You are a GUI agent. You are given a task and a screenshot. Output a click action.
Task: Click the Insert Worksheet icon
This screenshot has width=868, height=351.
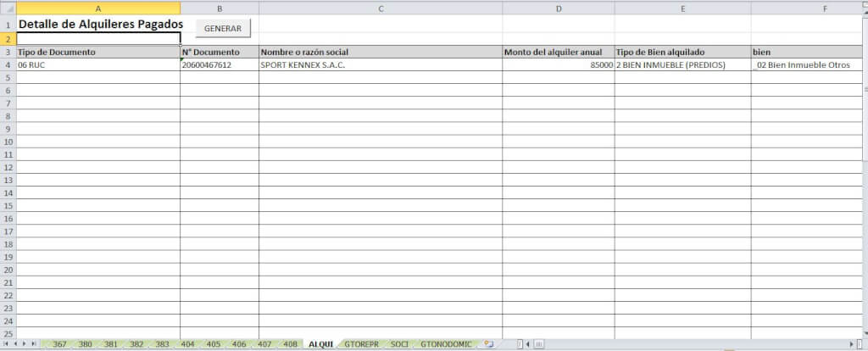pyautogui.click(x=488, y=344)
